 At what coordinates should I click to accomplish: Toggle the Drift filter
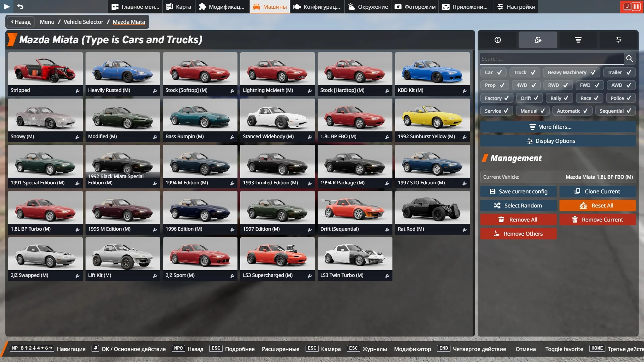click(x=529, y=98)
